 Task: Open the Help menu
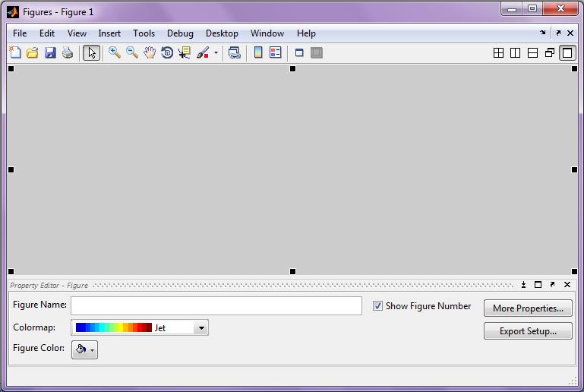[306, 33]
